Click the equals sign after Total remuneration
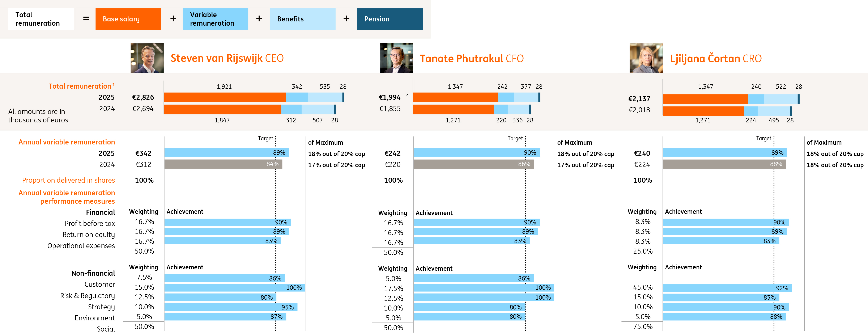The width and height of the screenshot is (868, 333). [86, 19]
